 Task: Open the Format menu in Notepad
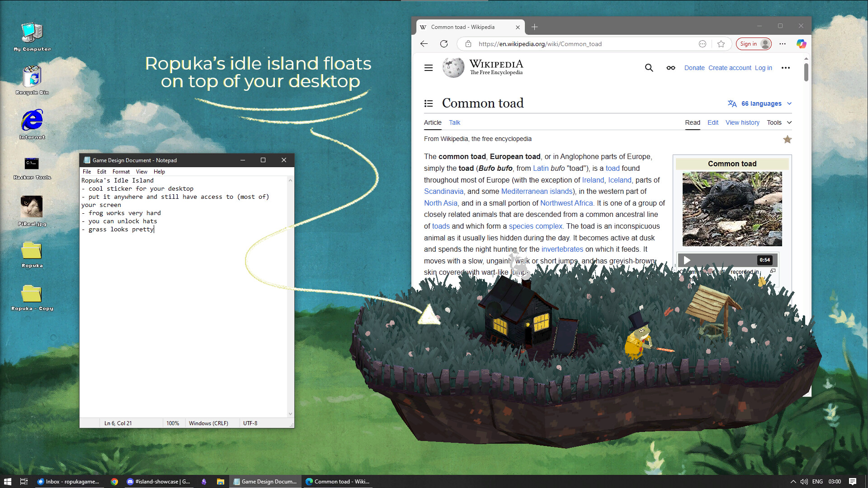[121, 171]
